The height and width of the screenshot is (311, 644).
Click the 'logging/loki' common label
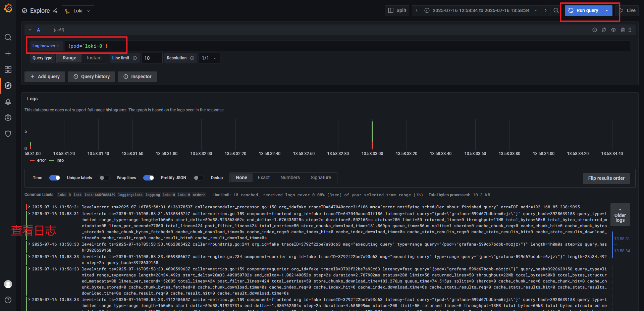pyautogui.click(x=130, y=195)
